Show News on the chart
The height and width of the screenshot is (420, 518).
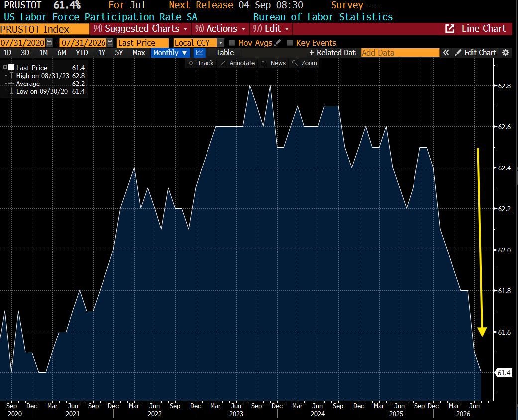coord(274,63)
